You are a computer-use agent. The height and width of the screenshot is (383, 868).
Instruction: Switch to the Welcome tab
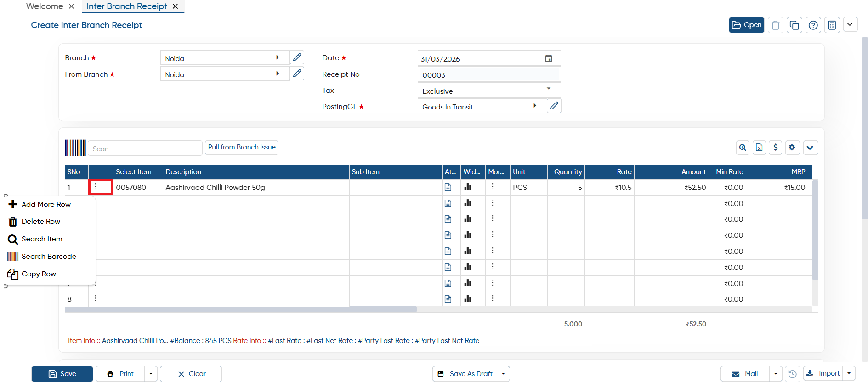[45, 6]
